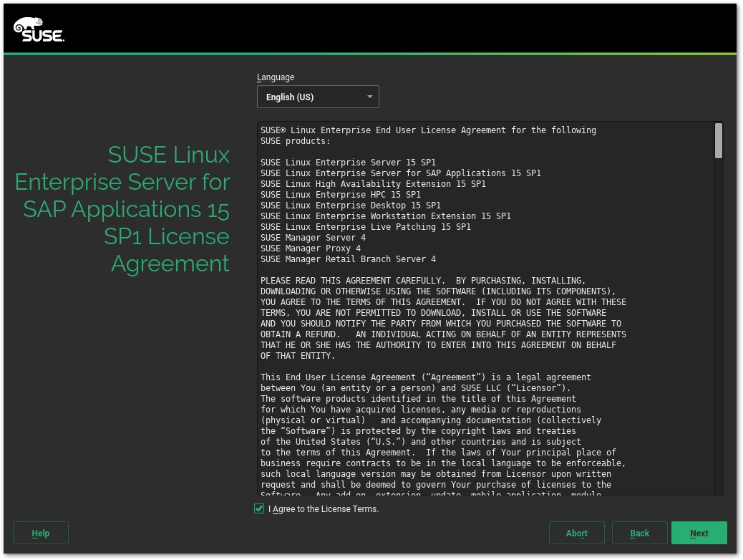
Task: Go Back to the previous step
Action: pyautogui.click(x=639, y=533)
